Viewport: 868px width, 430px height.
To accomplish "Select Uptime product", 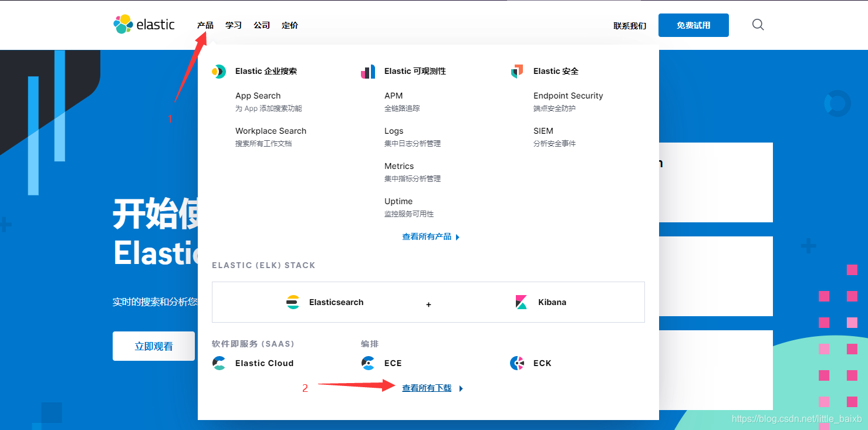I will [x=398, y=201].
